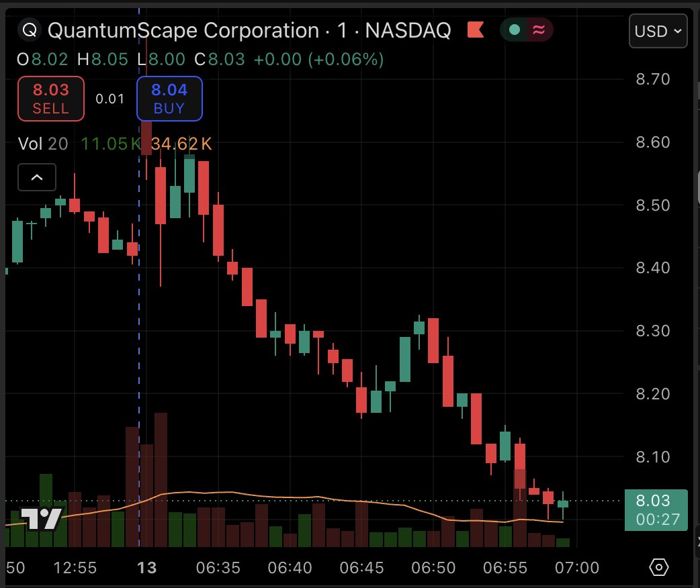Open chart settings gear icon
700x588 pixels.
coord(658,567)
